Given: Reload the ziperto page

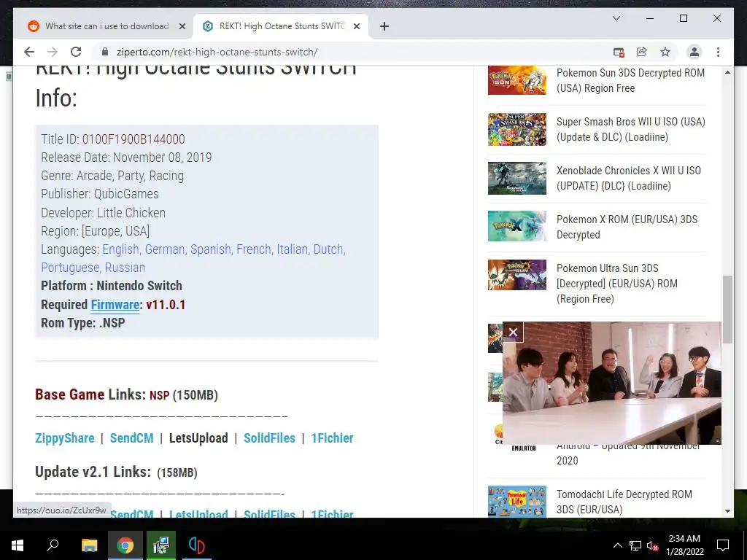Looking at the screenshot, I should tap(76, 52).
